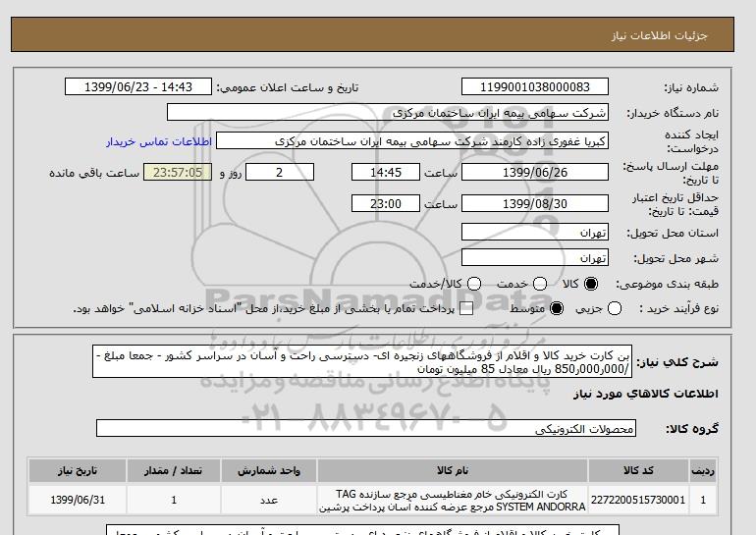Click the goods group field محصولات الکترونیکی
This screenshot has width=756, height=535.
pyautogui.click(x=366, y=428)
